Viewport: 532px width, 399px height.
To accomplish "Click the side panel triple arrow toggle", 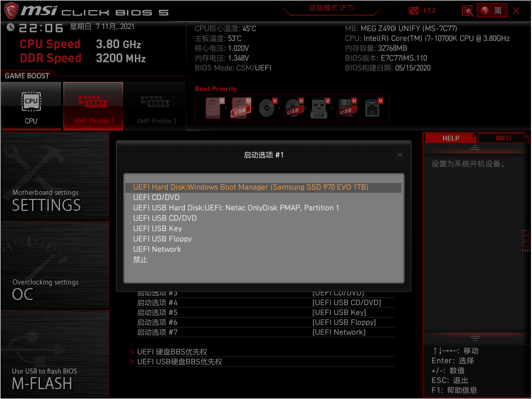I will 525,251.
